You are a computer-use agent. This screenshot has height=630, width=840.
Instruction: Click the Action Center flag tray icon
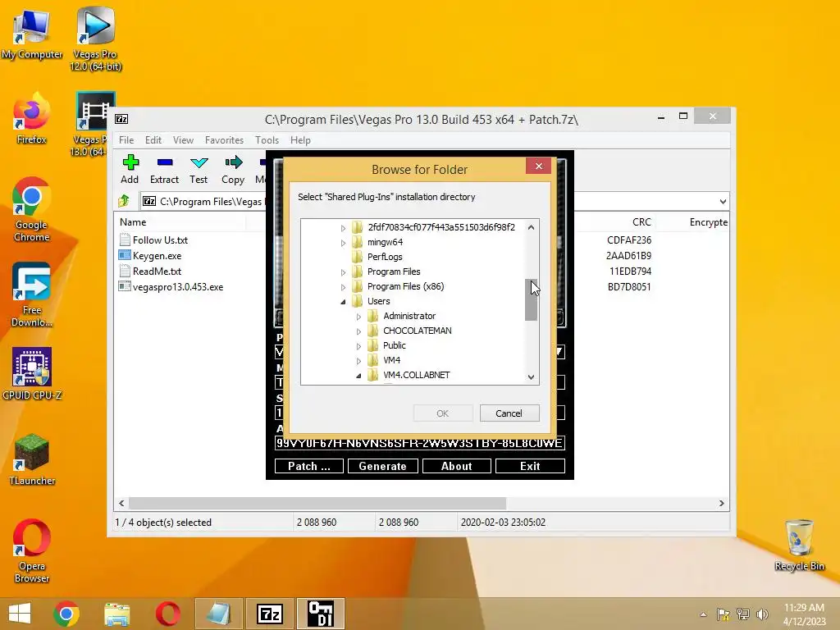point(723,614)
